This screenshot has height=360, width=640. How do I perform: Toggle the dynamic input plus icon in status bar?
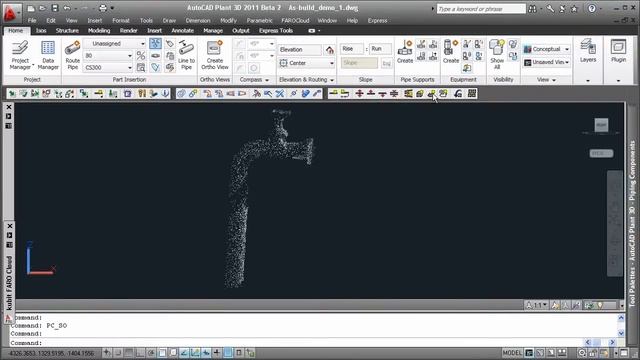tap(217, 352)
